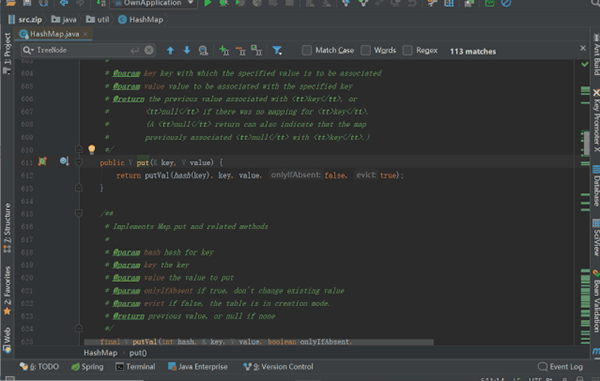
Task: Click the HashMap breadcrumb in the navigation bar
Action: click(141, 20)
